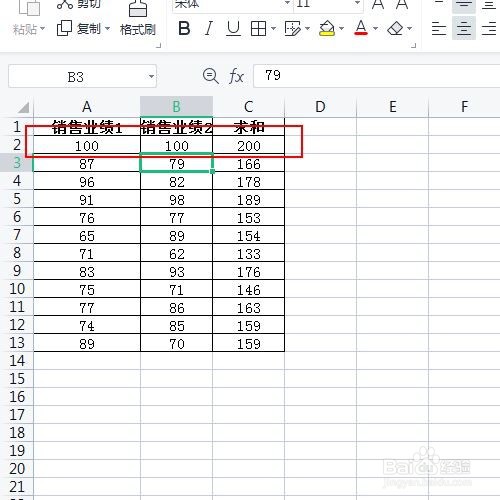Expand the draw border dropdown arrow
This screenshot has height=500, width=500.
coord(307,29)
